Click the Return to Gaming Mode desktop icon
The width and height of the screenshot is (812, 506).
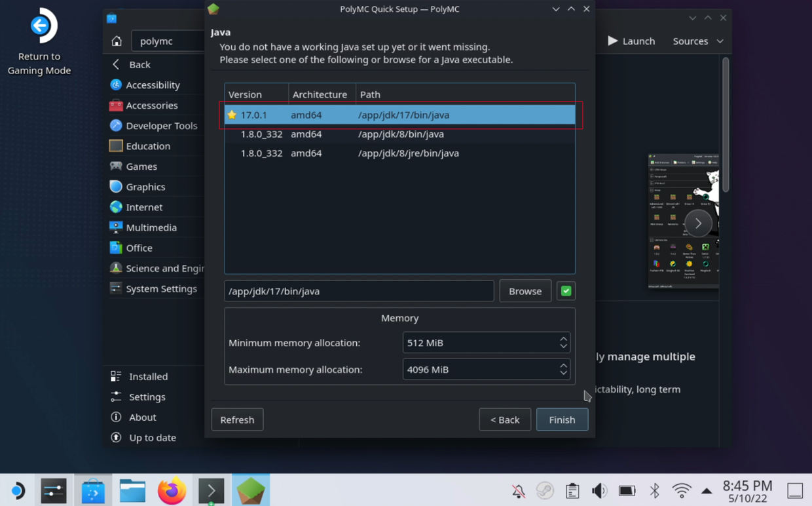point(39,41)
